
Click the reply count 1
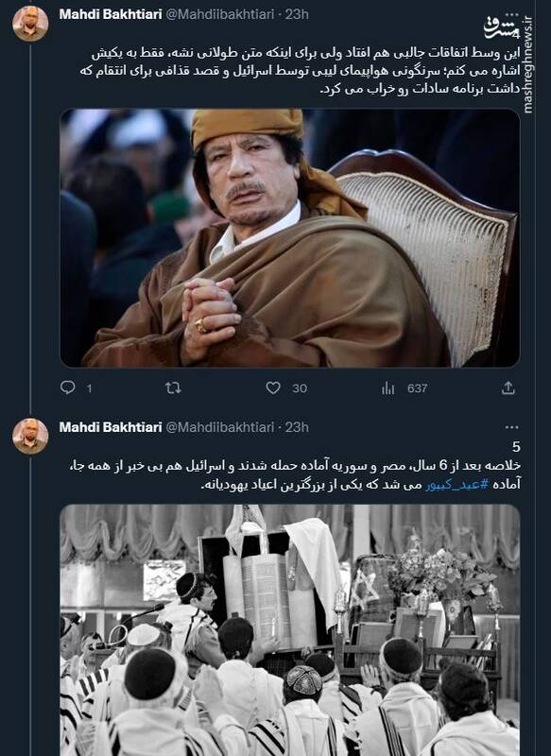click(x=89, y=388)
